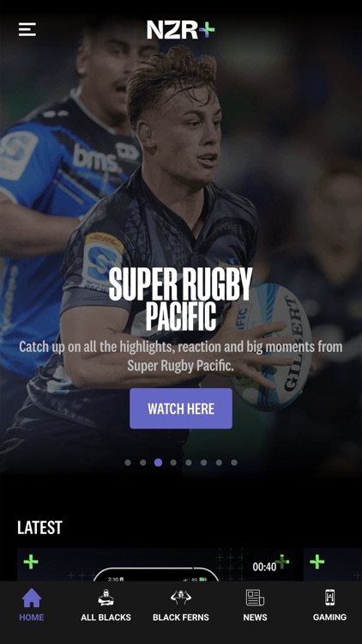Tap the green plus badge on first video

pyautogui.click(x=31, y=562)
